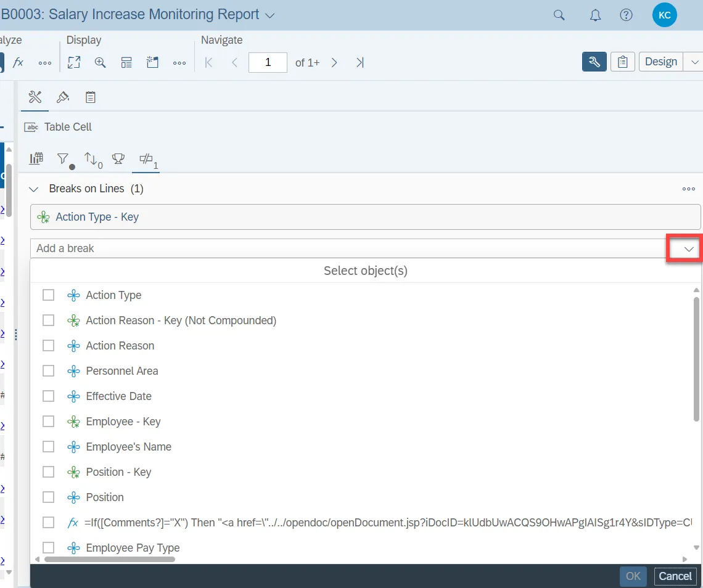Open the sort arrows tab
The width and height of the screenshot is (703, 588).
(x=92, y=160)
